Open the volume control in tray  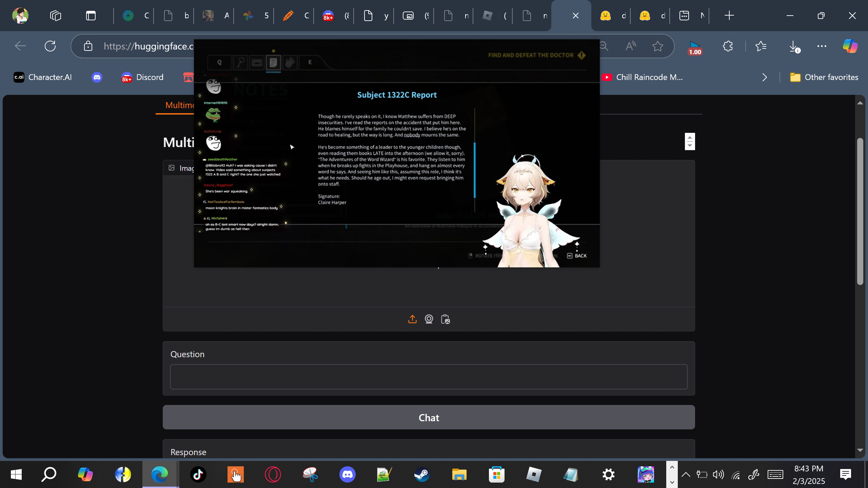(718, 474)
